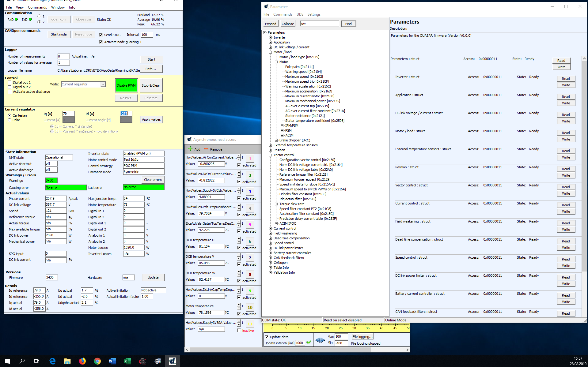Expand the IPM/PSM tree node
The height and width of the screenshot is (367, 588).
tap(282, 125)
